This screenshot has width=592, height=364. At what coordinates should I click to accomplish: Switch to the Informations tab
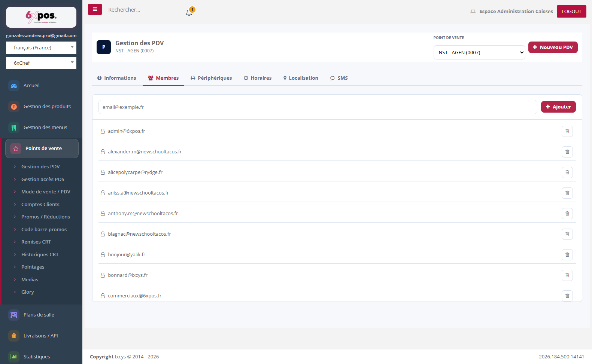click(117, 78)
